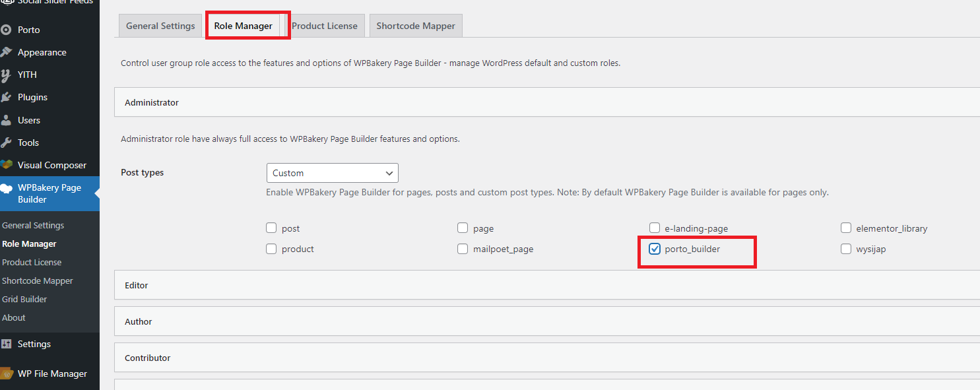This screenshot has height=390, width=980.
Task: Click the Tools wrench icon
Action: [7, 143]
